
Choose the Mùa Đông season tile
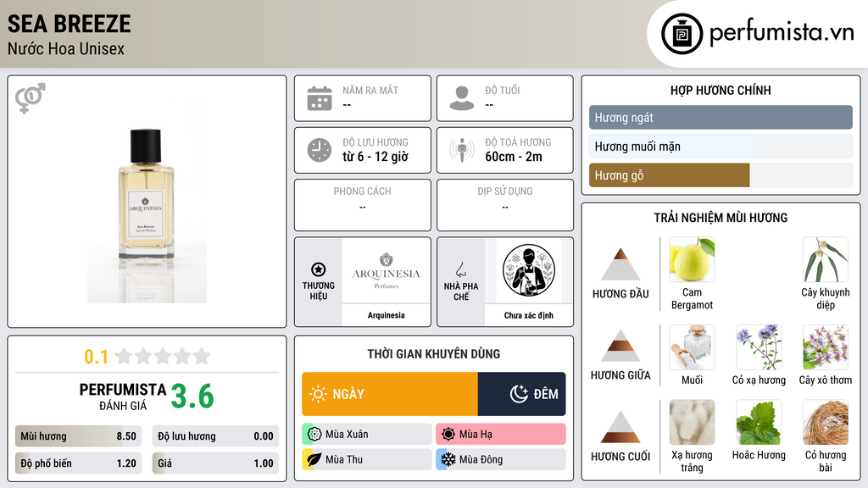501,459
